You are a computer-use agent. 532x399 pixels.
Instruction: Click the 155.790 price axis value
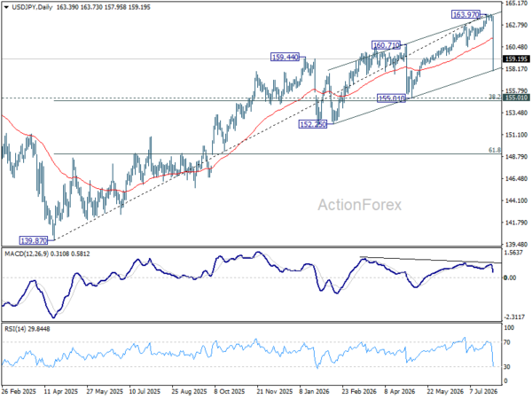point(516,91)
